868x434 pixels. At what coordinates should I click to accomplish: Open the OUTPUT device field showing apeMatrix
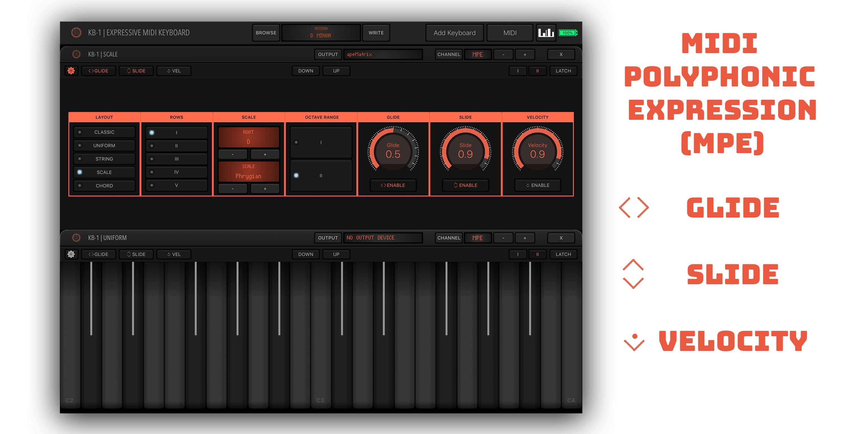[x=383, y=54]
